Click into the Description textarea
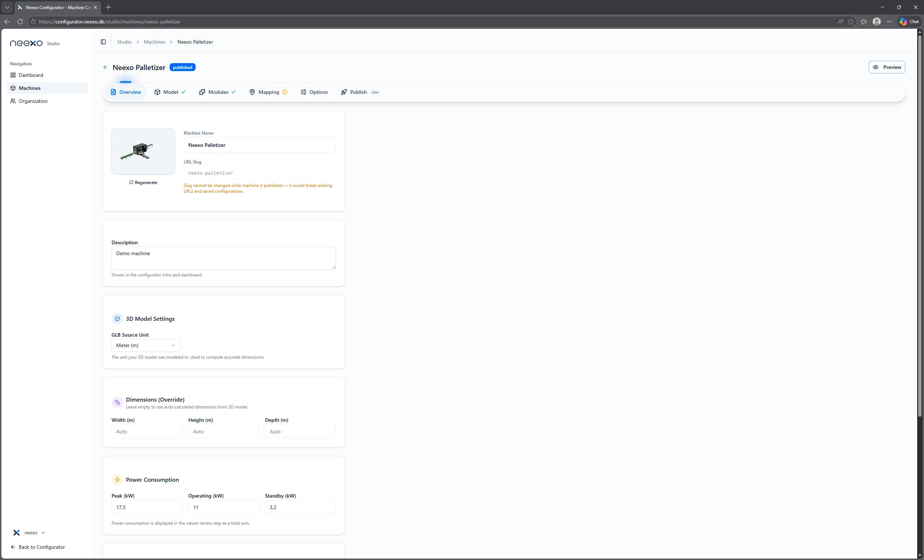The height and width of the screenshot is (560, 924). coord(224,258)
